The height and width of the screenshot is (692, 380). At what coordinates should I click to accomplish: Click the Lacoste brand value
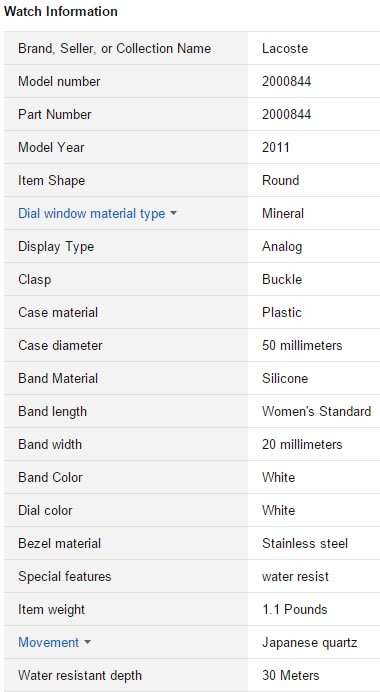click(285, 48)
